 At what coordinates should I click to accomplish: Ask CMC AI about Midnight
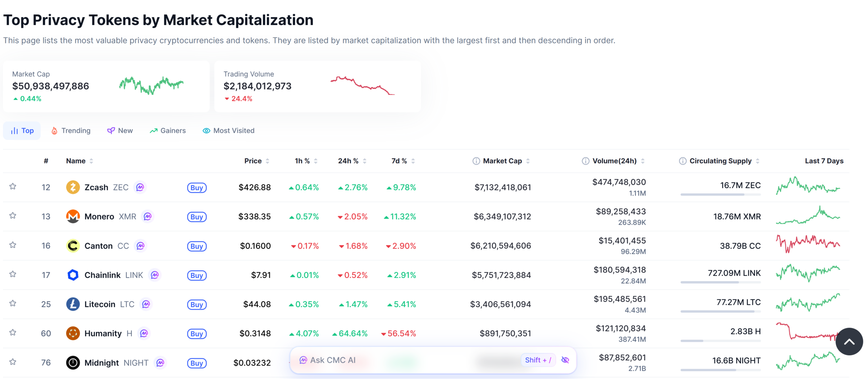160,363
